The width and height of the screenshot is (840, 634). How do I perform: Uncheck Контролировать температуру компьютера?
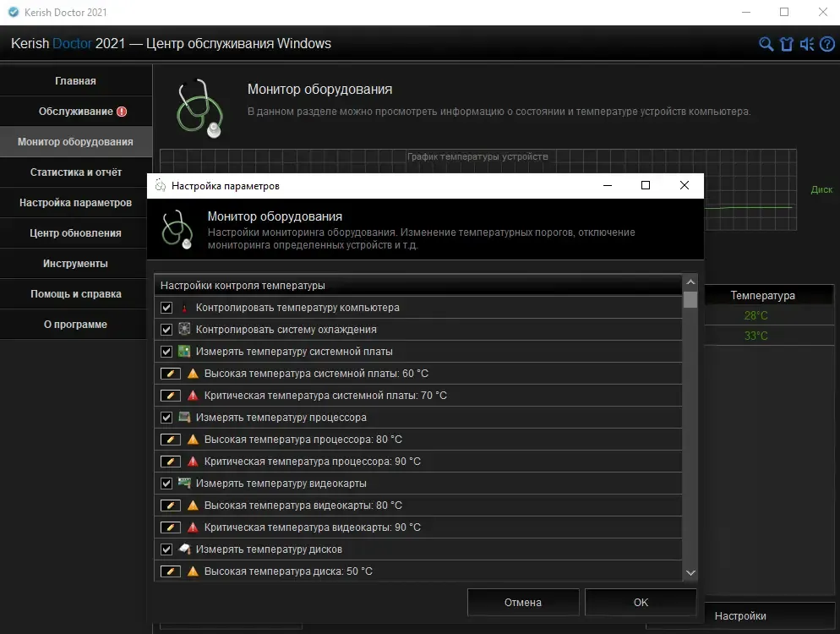coord(166,308)
